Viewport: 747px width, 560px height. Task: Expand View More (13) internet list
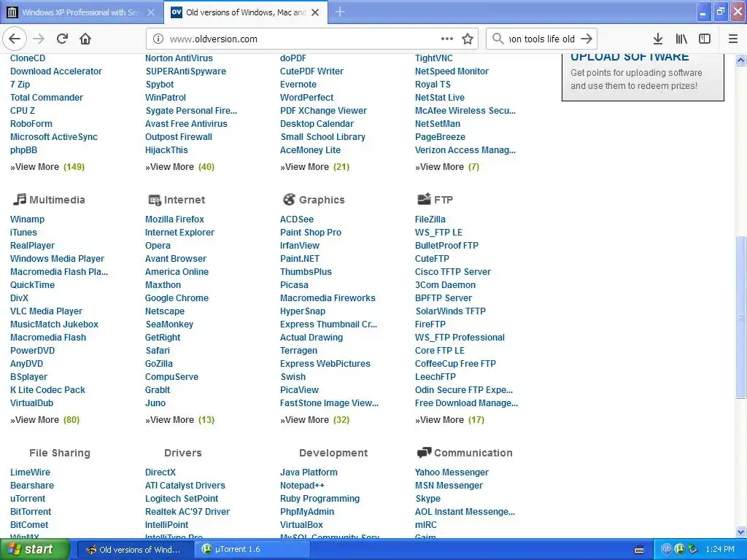179,419
